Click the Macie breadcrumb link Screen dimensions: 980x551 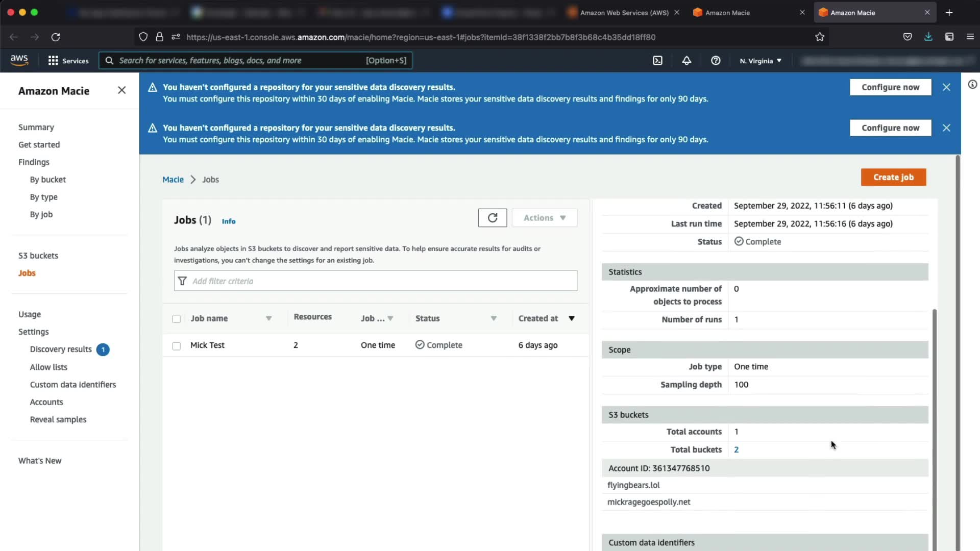(x=173, y=180)
